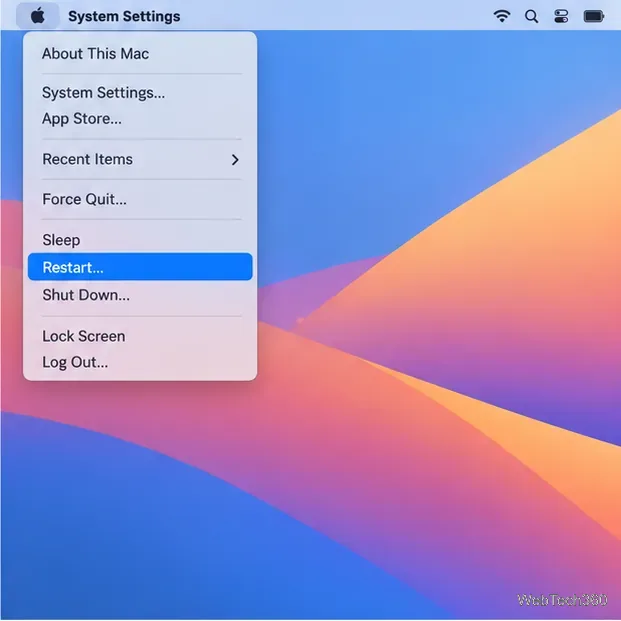Image resolution: width=621 pixels, height=621 pixels.
Task: Open Control Center icon in menu bar
Action: [561, 16]
